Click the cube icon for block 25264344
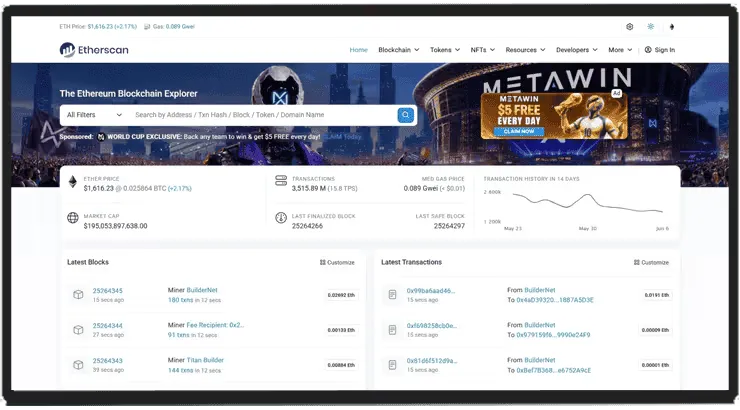Viewport: 740px width, 410px height. (x=78, y=330)
